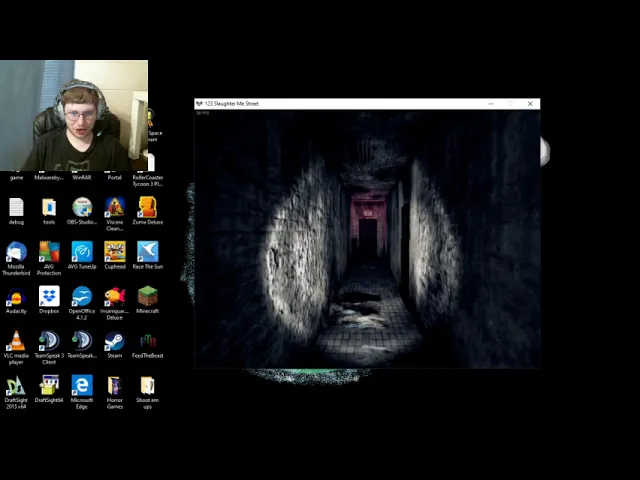Image resolution: width=640 pixels, height=480 pixels.
Task: Launch the Steam desktop shortcut
Action: point(115,341)
